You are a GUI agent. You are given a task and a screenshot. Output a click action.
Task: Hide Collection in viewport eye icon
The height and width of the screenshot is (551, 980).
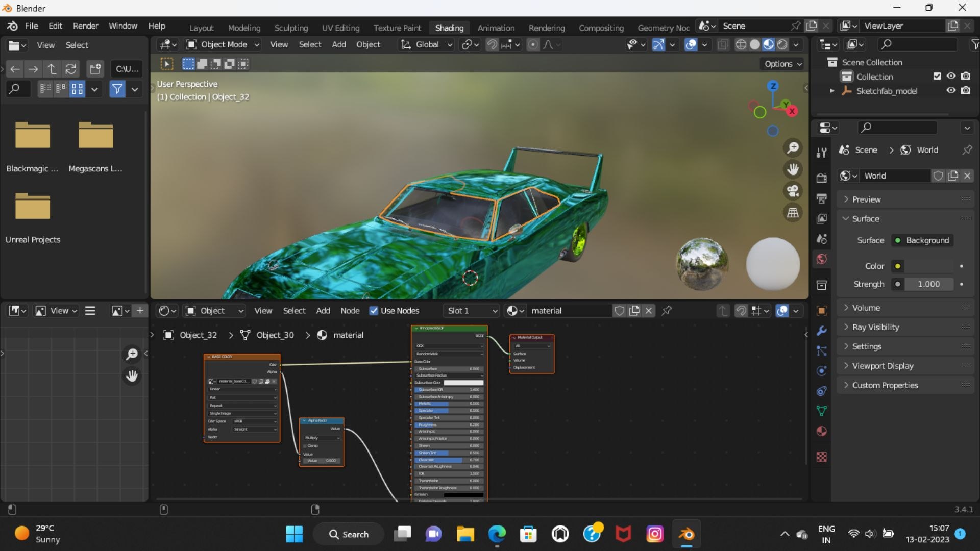[x=951, y=76]
